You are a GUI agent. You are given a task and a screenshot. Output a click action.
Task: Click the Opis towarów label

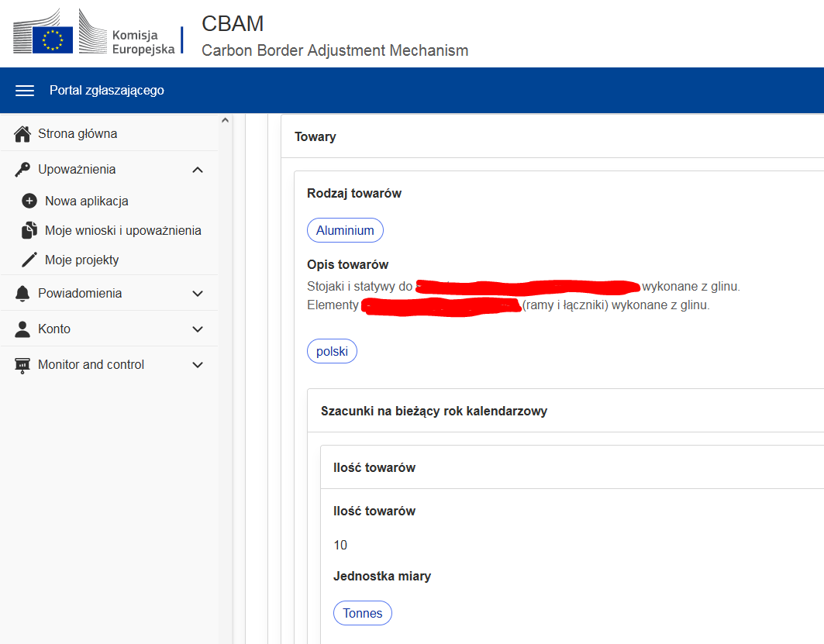point(348,264)
